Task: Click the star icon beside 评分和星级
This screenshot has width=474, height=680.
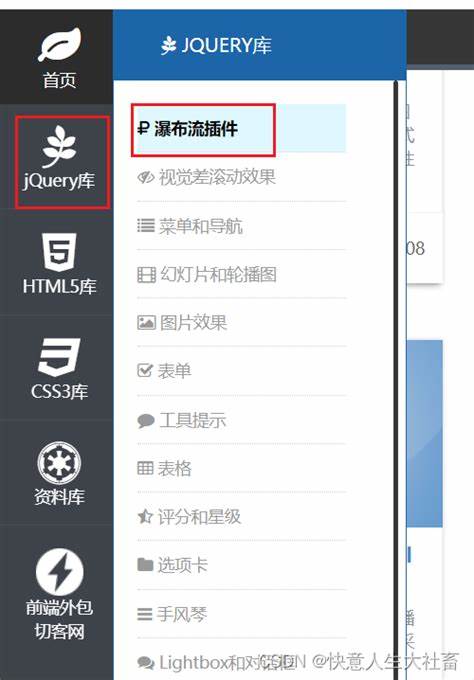Action: [x=145, y=517]
